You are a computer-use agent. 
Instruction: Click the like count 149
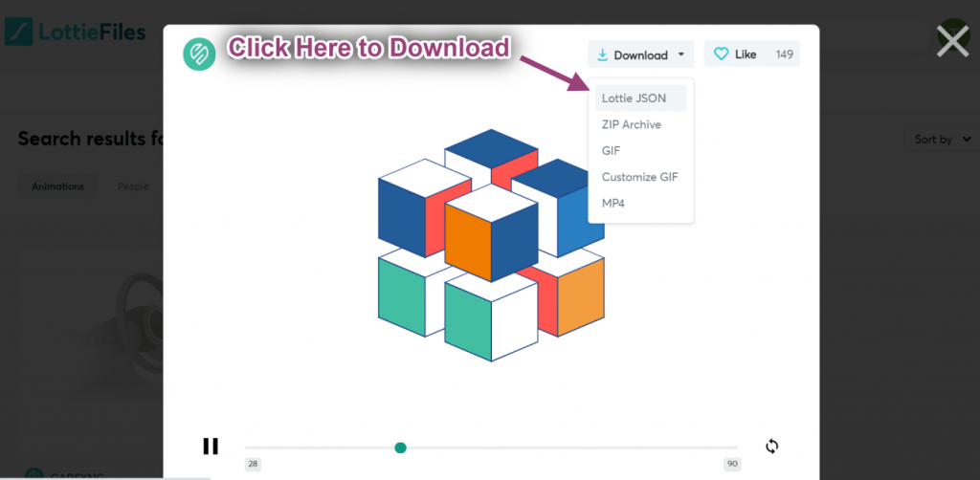(785, 55)
